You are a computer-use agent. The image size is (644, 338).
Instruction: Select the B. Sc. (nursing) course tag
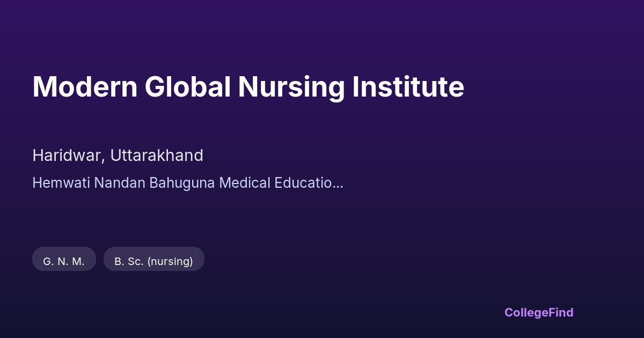coord(153,261)
